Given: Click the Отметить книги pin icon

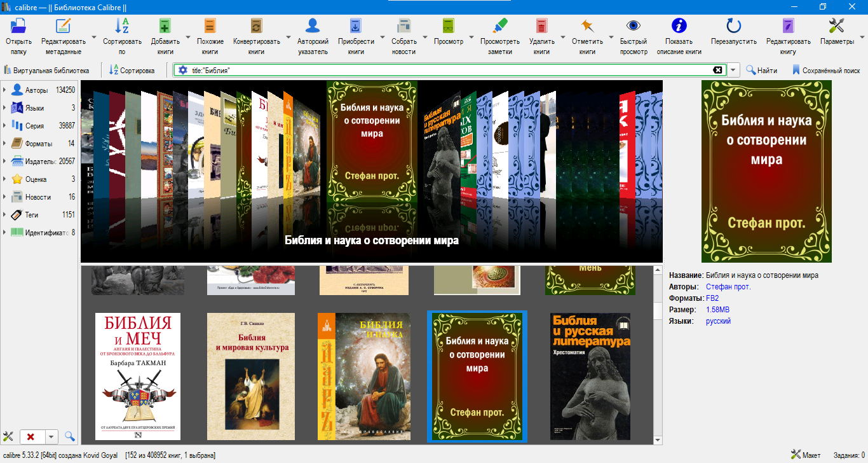Looking at the screenshot, I should coord(587,26).
